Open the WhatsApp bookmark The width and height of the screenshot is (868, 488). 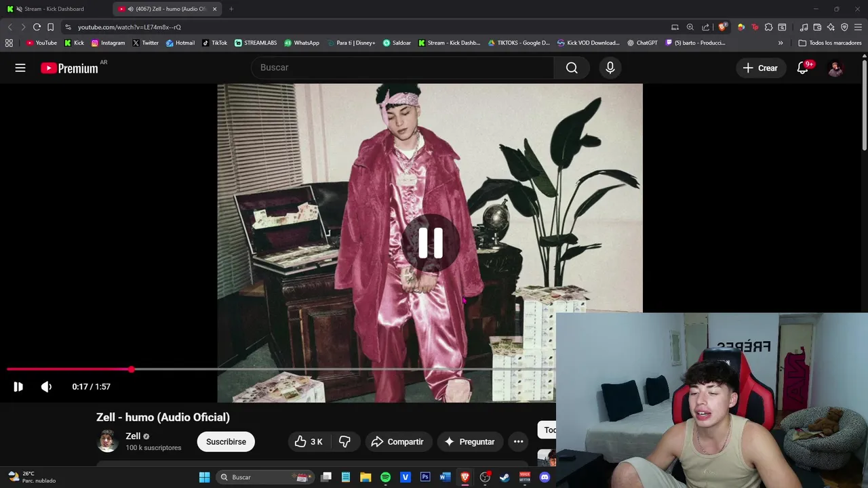[302, 43]
